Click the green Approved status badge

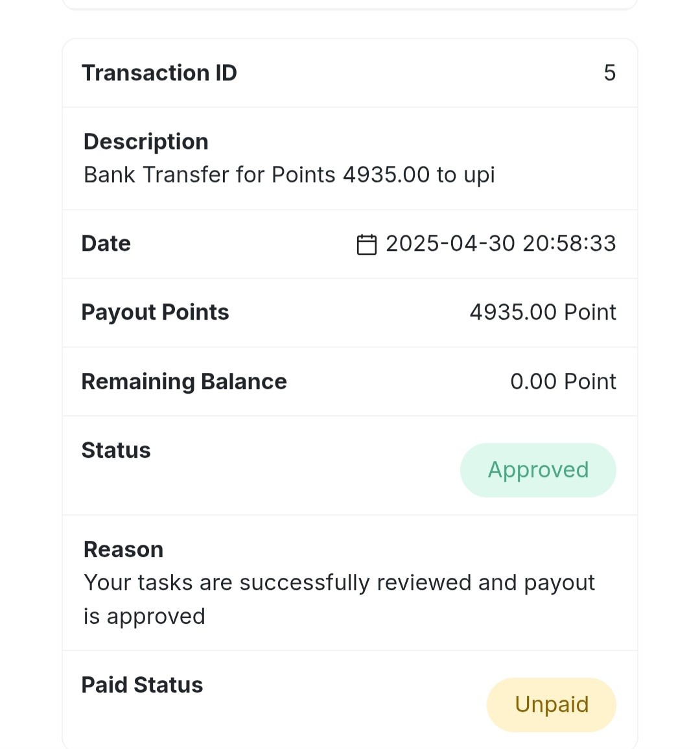coord(538,470)
